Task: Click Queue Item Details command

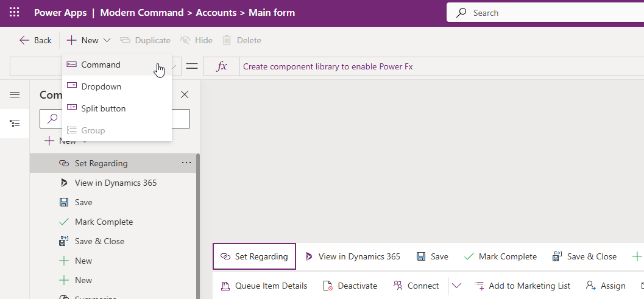Action: click(x=264, y=286)
